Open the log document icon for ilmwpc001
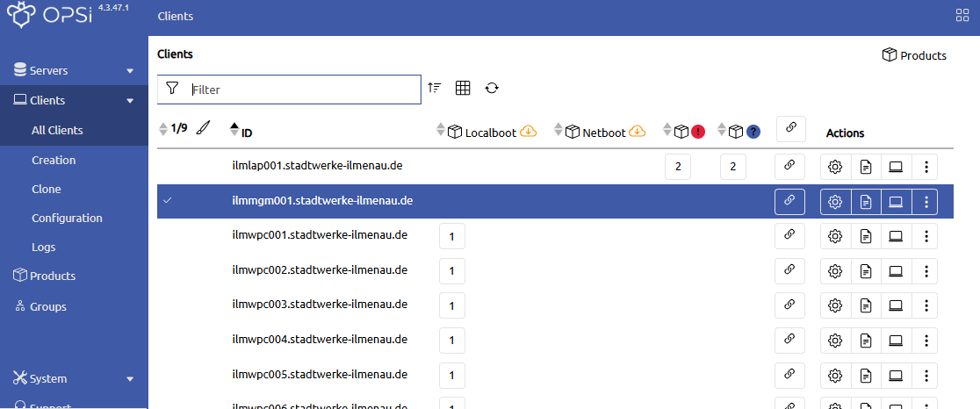This screenshot has height=409, width=980. [x=866, y=236]
